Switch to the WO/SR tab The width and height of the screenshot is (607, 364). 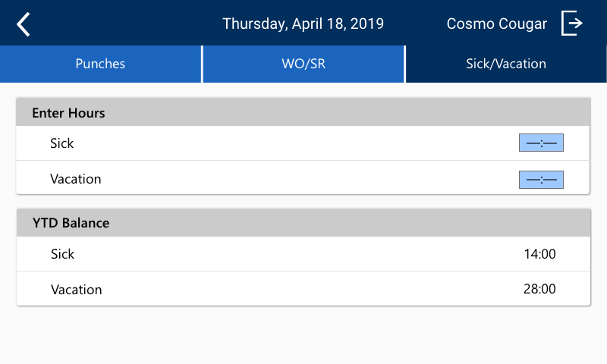303,64
